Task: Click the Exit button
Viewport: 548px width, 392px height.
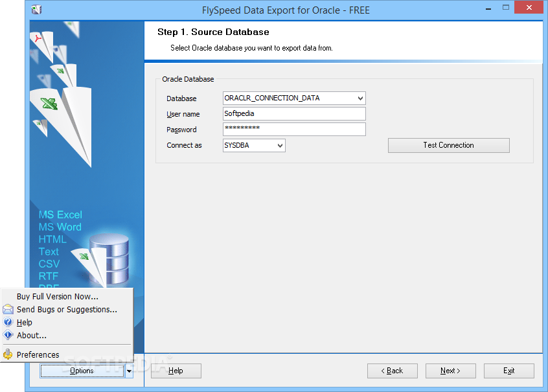Action: 509,371
